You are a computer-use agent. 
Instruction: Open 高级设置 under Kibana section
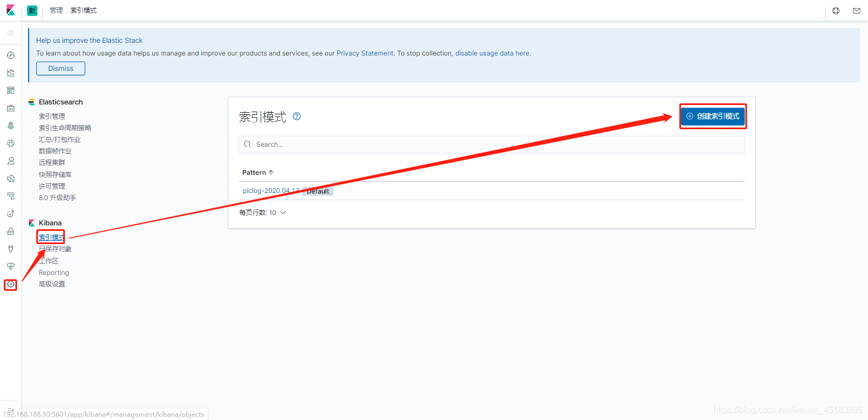[52, 284]
